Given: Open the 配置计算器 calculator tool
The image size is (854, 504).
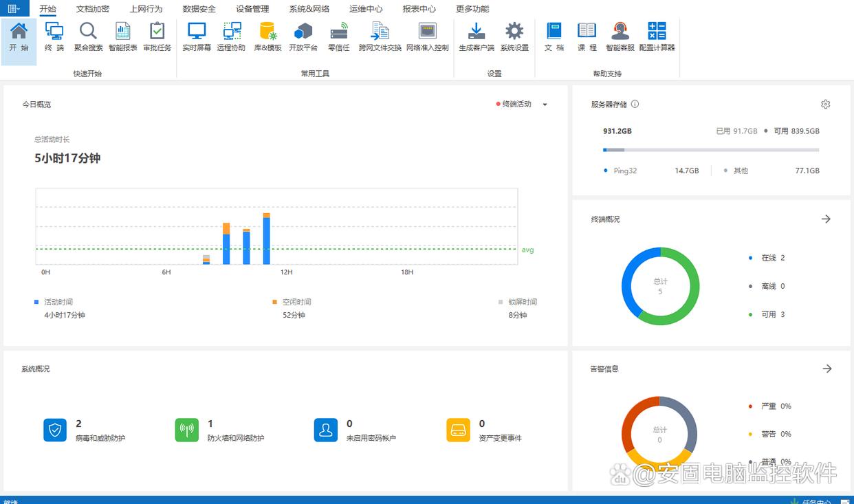Looking at the screenshot, I should point(657,36).
